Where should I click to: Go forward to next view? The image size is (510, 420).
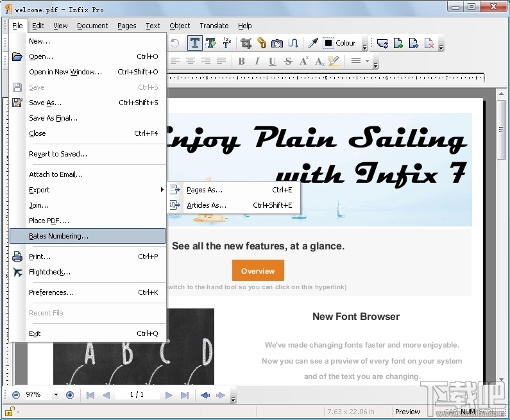221,395
